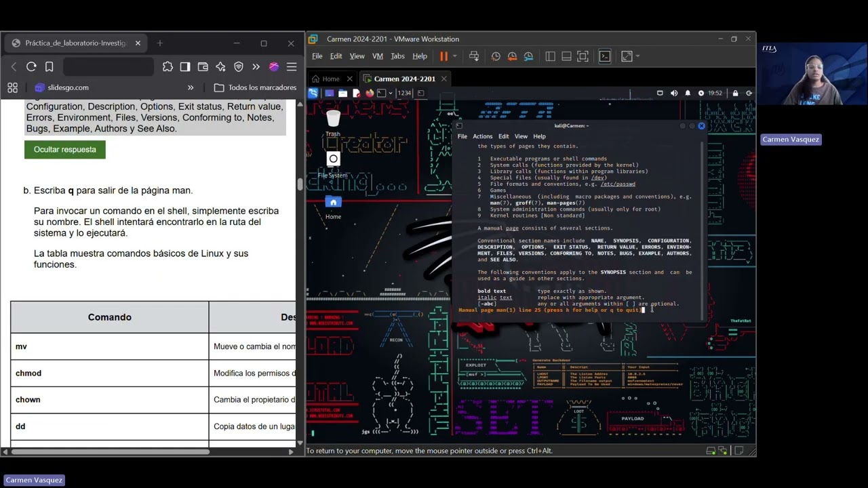Open a new browser tab
The image size is (868, 488).
160,43
